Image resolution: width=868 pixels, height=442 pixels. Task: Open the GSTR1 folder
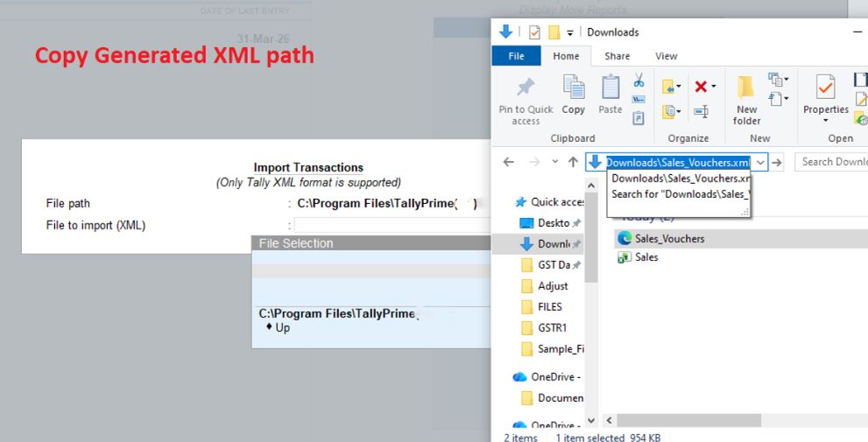coord(545,328)
